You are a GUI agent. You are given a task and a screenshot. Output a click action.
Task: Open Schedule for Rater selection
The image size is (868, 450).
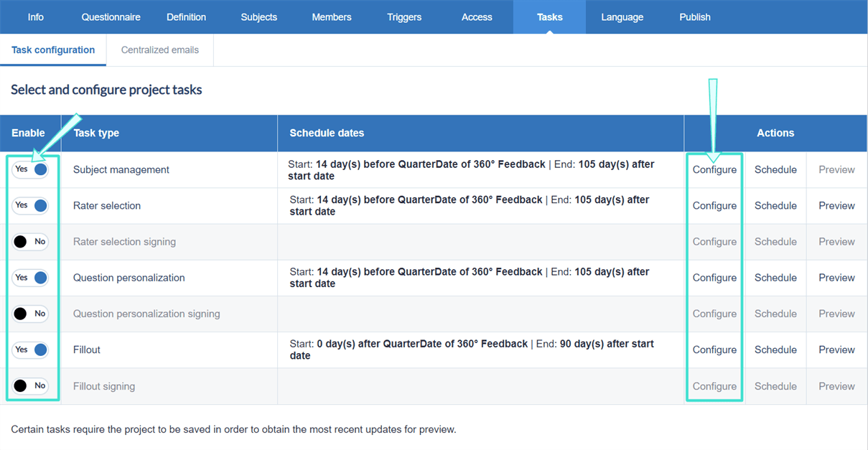(775, 205)
